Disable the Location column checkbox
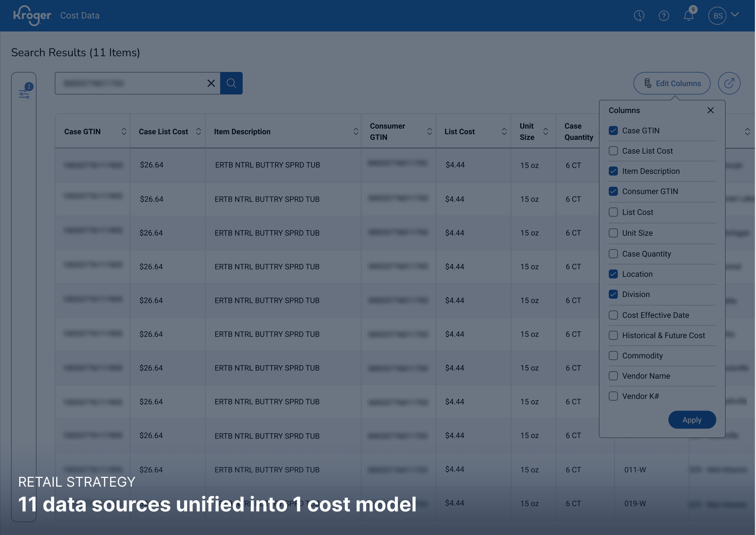Image resolution: width=756 pixels, height=535 pixels. (x=613, y=274)
